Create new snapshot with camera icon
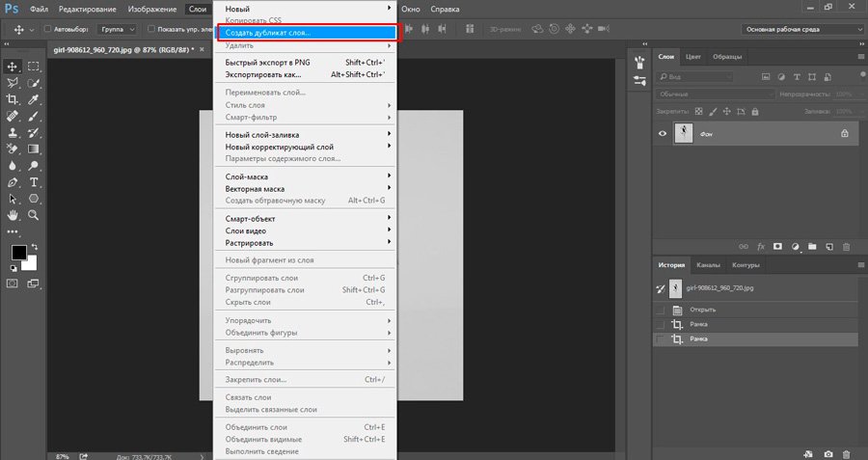Screen dimensions: 868x460 tap(827, 453)
